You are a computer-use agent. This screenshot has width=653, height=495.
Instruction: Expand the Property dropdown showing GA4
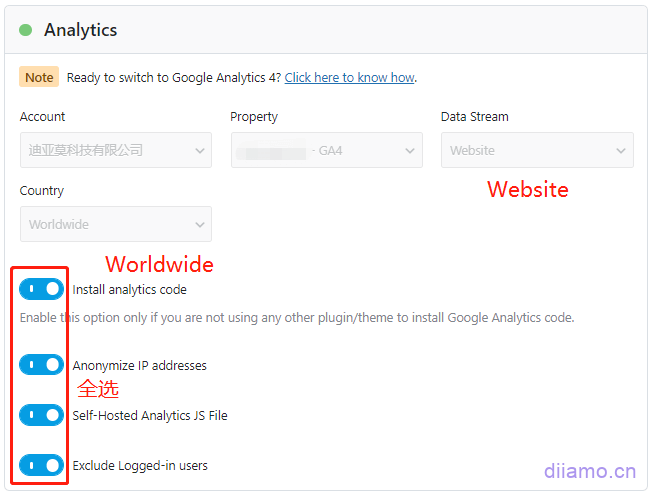[315, 151]
